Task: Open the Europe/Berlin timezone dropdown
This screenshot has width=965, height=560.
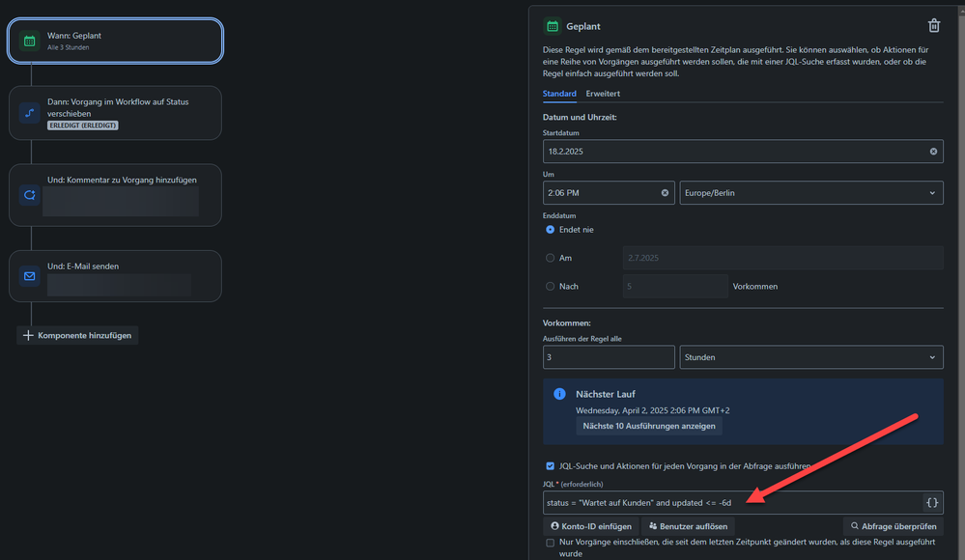Action: coord(811,192)
